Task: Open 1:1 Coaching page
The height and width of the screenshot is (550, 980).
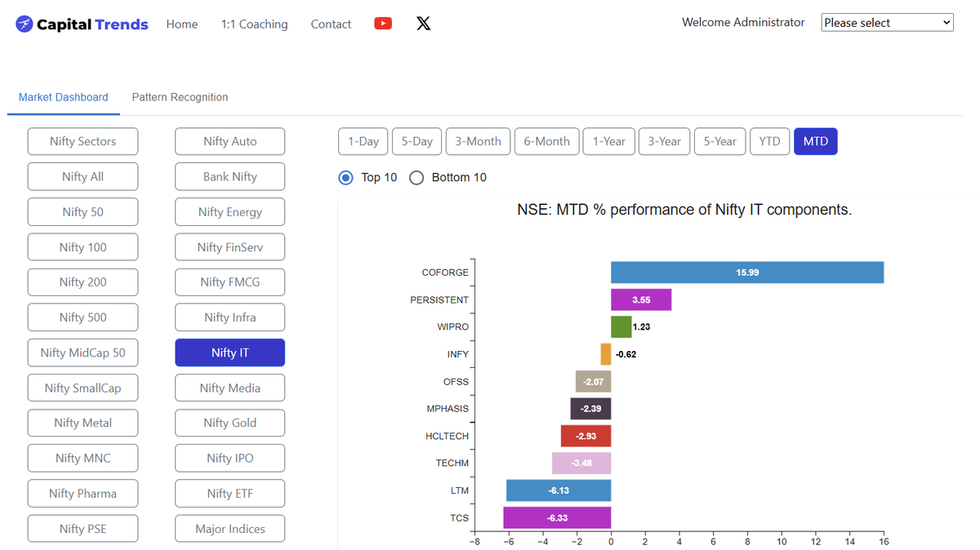Action: [254, 24]
